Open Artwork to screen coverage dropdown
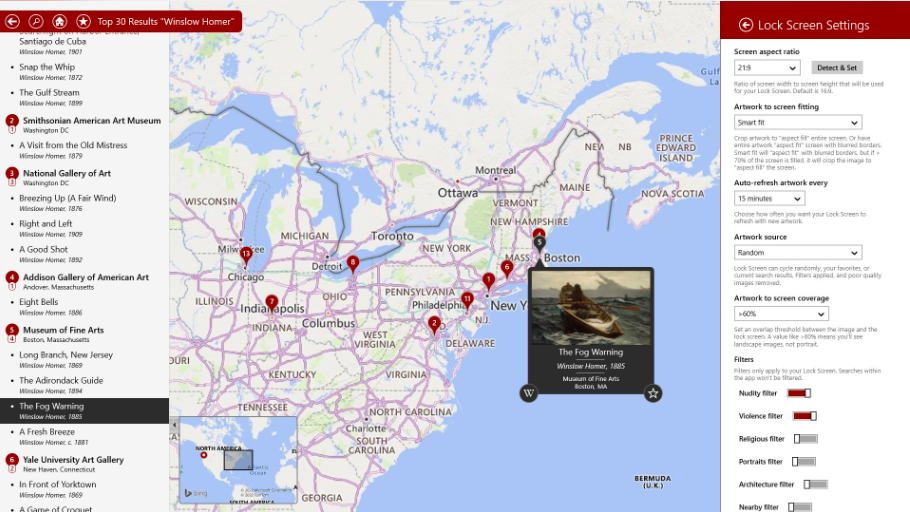This screenshot has width=910, height=512. 781,314
